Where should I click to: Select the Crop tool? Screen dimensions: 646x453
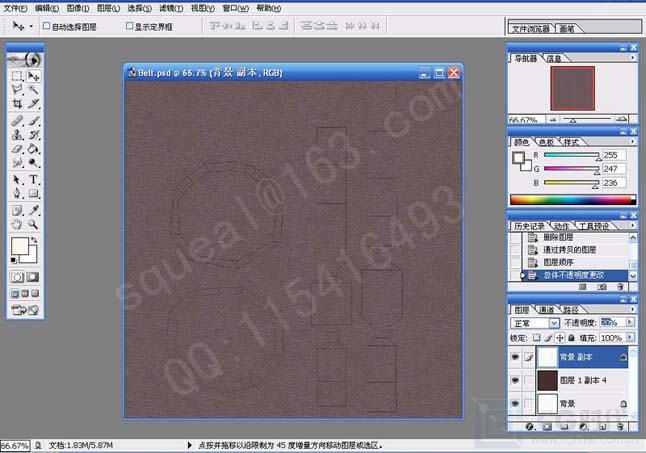[x=17, y=103]
